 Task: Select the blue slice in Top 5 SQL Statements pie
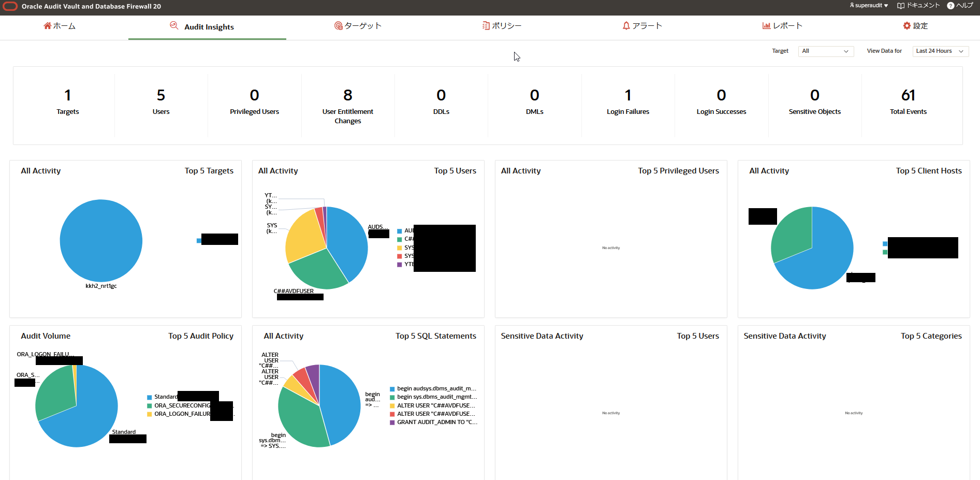[x=340, y=404]
